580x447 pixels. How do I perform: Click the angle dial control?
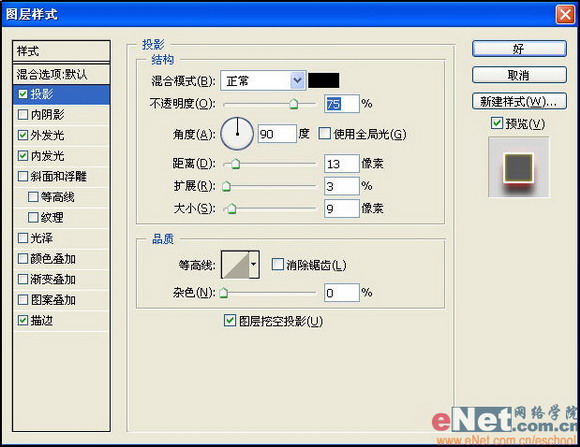237,134
